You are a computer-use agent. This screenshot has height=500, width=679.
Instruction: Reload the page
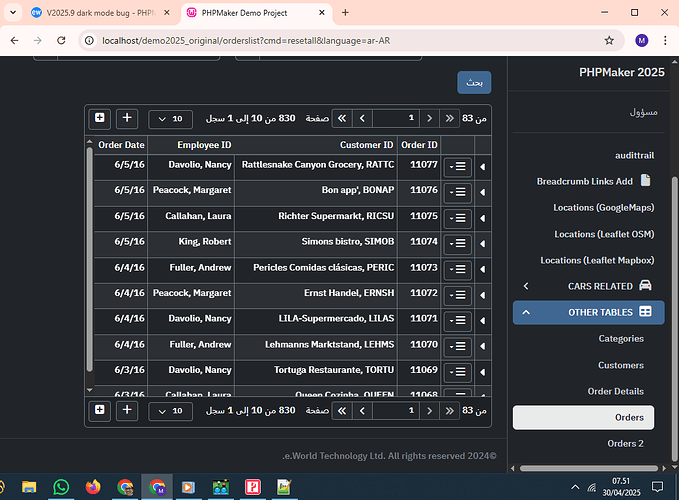[x=61, y=40]
